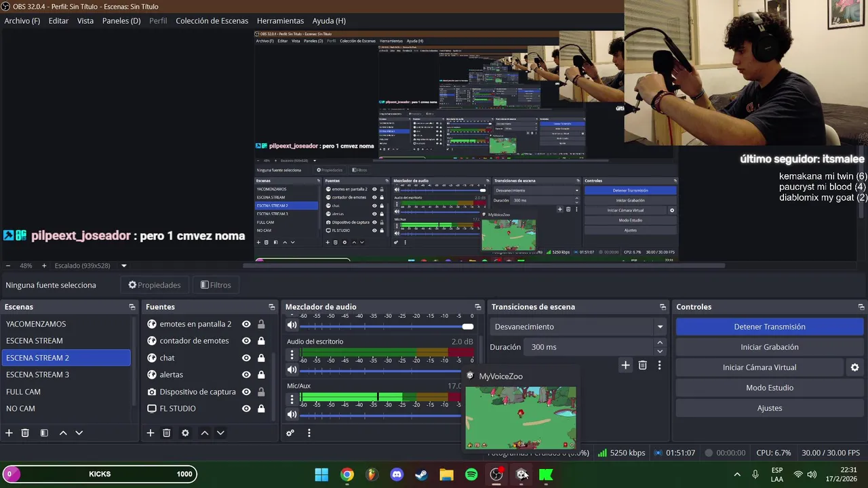Open Colección de Escenas menu
Image resolution: width=868 pixels, height=488 pixels.
point(212,21)
